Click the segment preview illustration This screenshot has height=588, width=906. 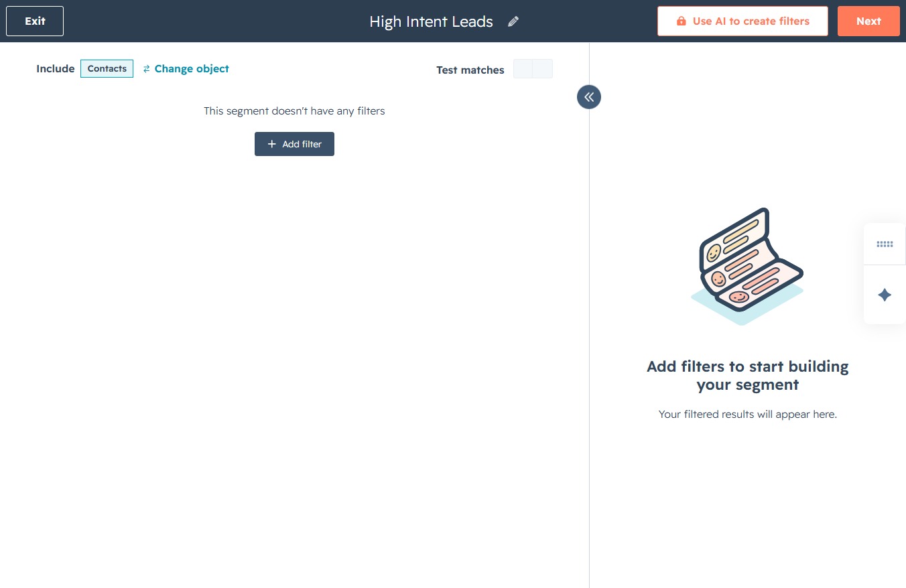coord(747,267)
